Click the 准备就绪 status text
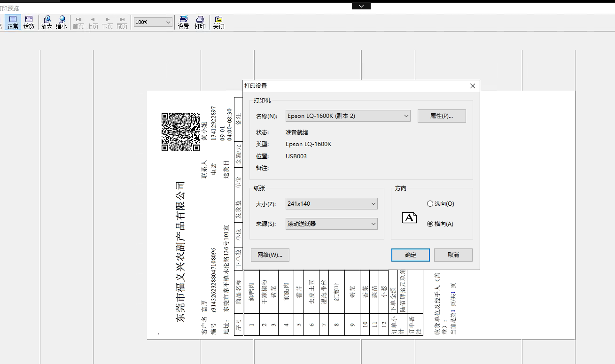615x364 pixels. [297, 132]
